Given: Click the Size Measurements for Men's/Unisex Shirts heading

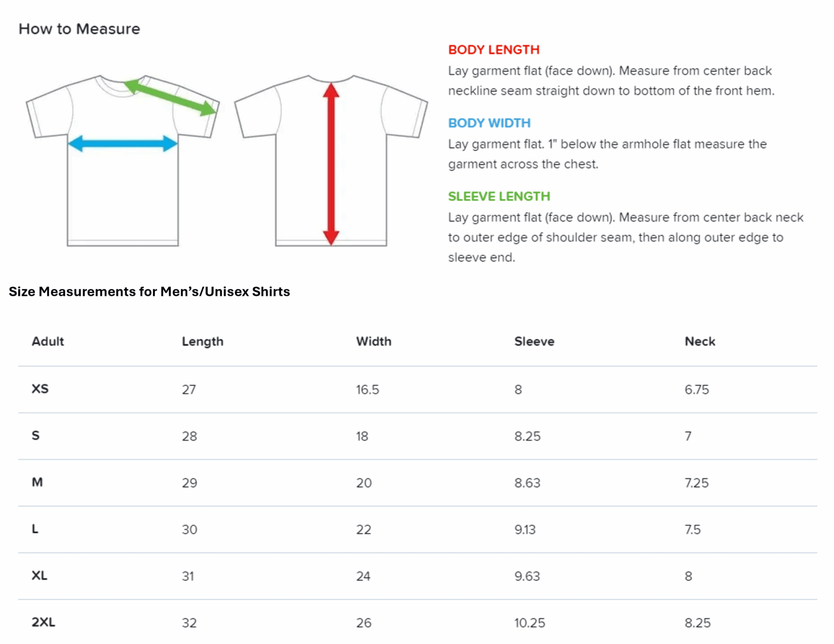Looking at the screenshot, I should tap(149, 292).
